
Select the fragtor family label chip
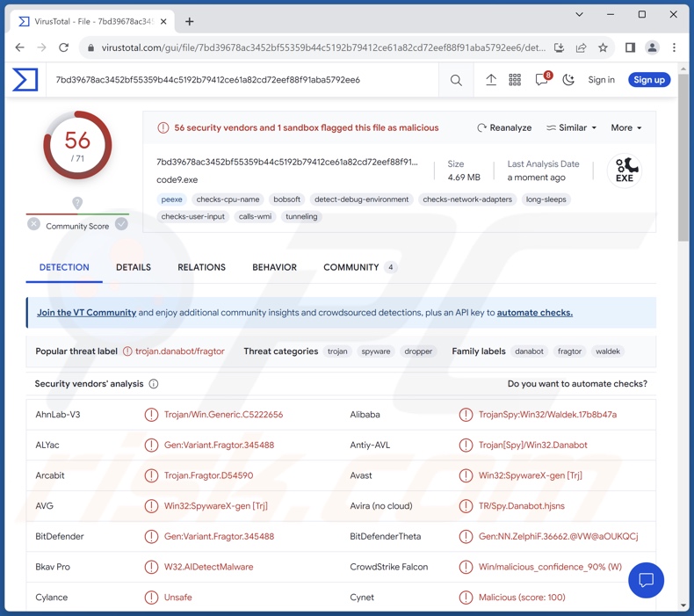click(569, 351)
